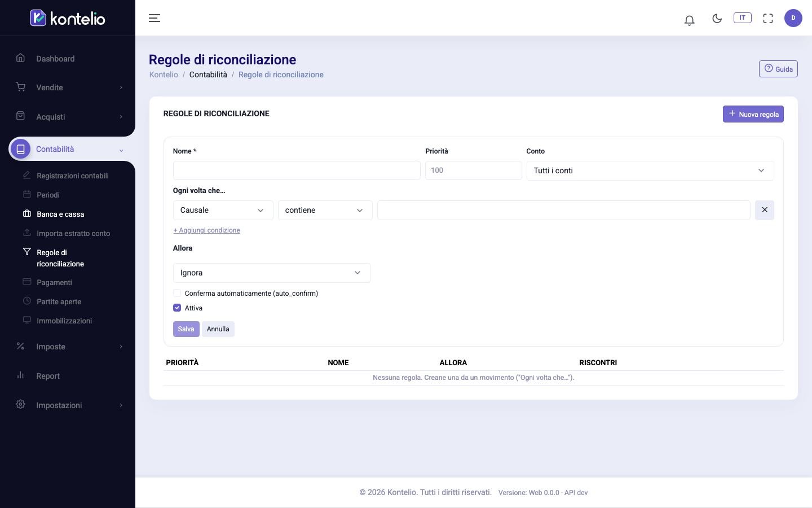Go to Pagamenti menu item
The width and height of the screenshot is (812, 508).
(x=54, y=282)
